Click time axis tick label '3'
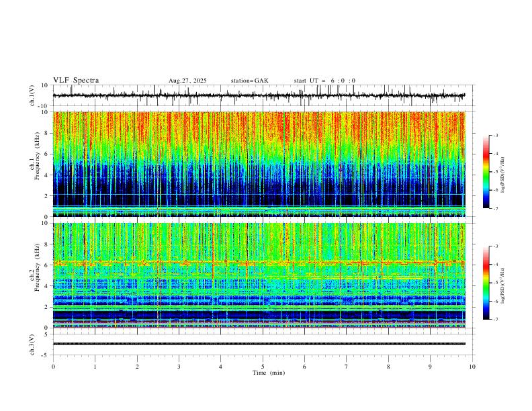The width and height of the screenshot is (532, 411). point(179,367)
